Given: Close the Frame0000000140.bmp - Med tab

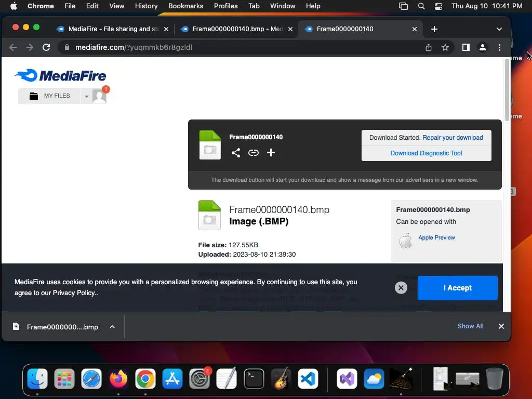Looking at the screenshot, I should 290,29.
